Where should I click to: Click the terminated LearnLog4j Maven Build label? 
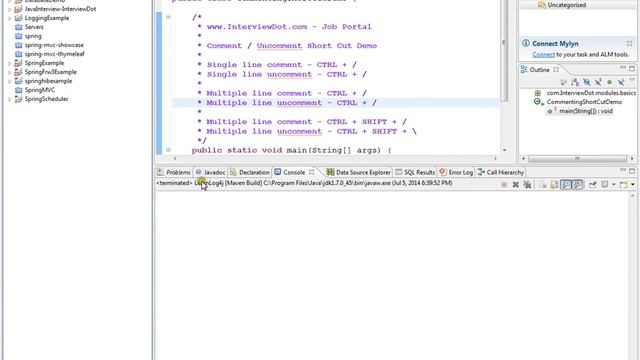(x=304, y=183)
